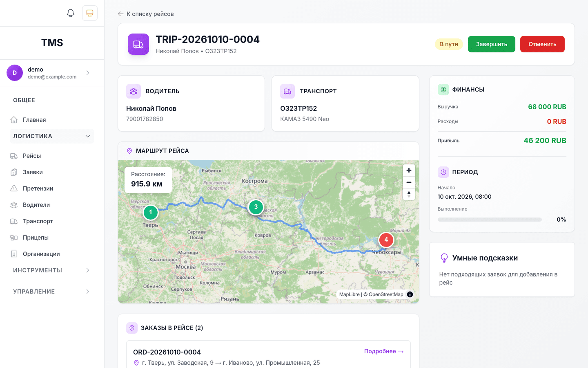Expand the Управление section

[x=52, y=292]
